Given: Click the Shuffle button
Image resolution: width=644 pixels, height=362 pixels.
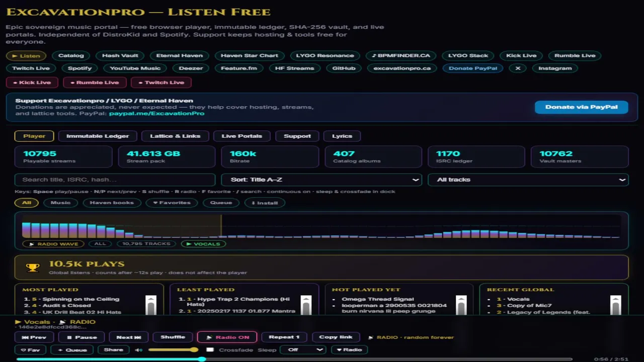Looking at the screenshot, I should click(173, 337).
